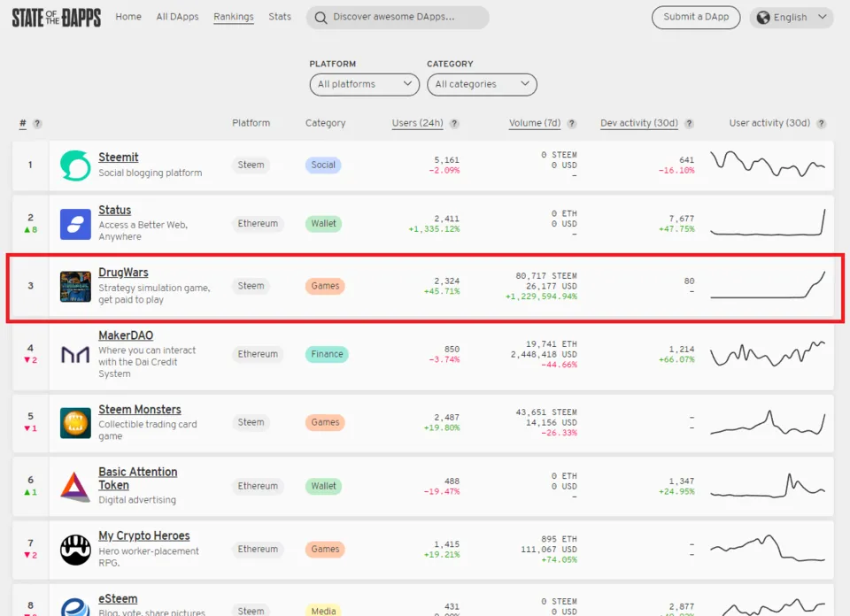The image size is (850, 616).
Task: Open the Steemit link
Action: (x=118, y=158)
